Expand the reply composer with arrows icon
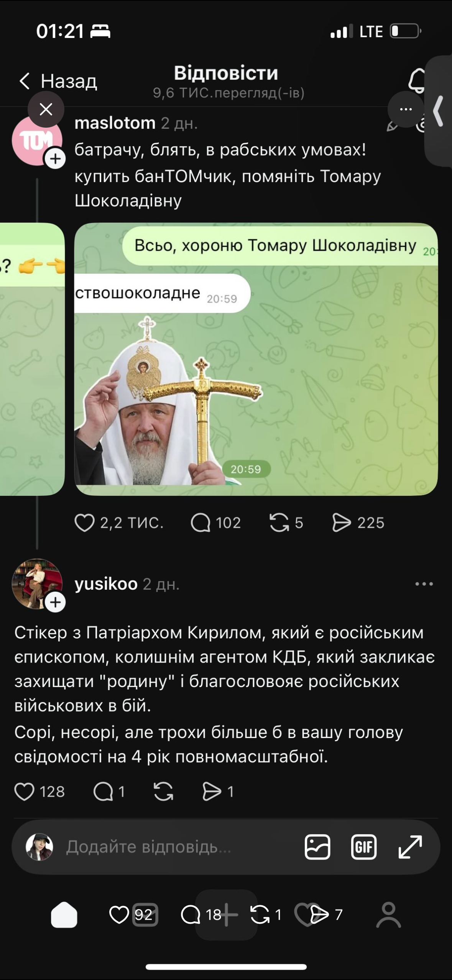The image size is (452, 980). coord(410,847)
